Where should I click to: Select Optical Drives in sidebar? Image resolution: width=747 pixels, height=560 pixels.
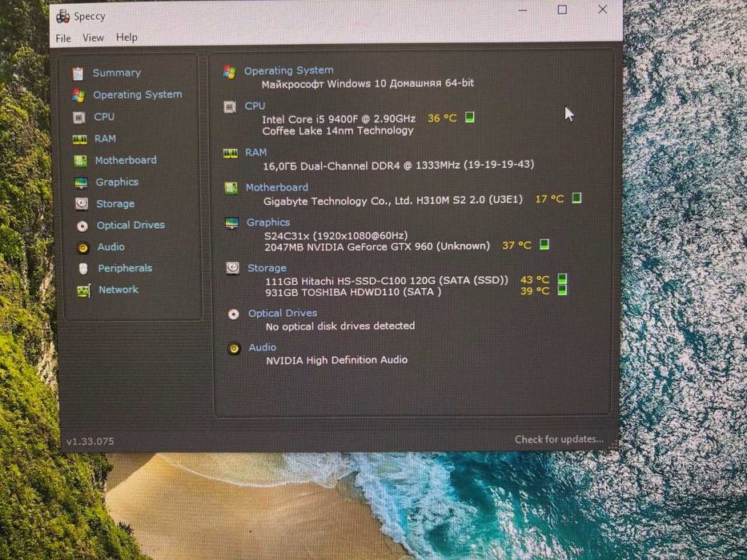coord(131,226)
